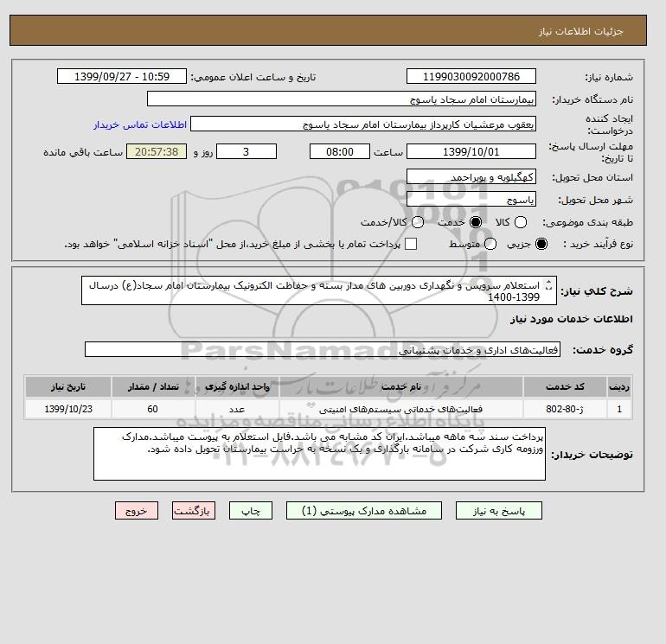Click service name cell فعالیت‌های خدماتی سیستم‌های امنیتی
Viewport: 666px width, 644px height.
point(401,409)
